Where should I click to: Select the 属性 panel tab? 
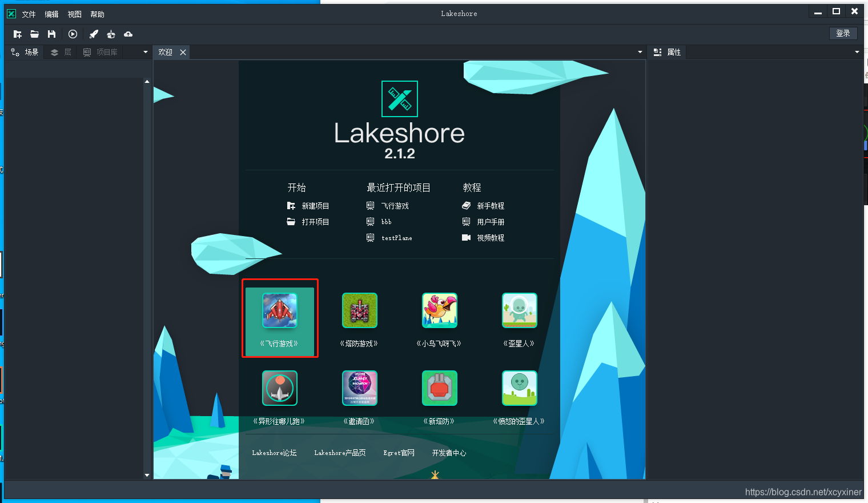tap(668, 52)
